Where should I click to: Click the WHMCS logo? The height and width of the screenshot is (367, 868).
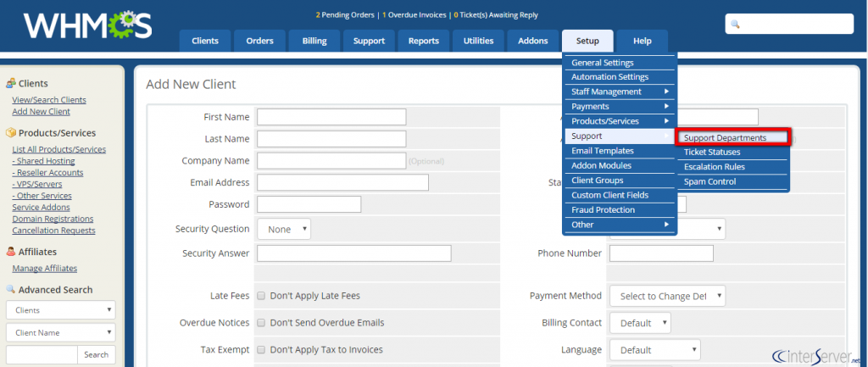87,25
